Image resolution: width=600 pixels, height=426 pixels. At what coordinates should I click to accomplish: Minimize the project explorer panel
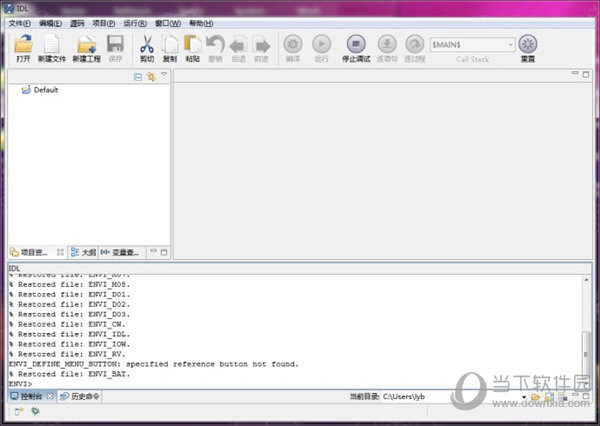[153, 251]
